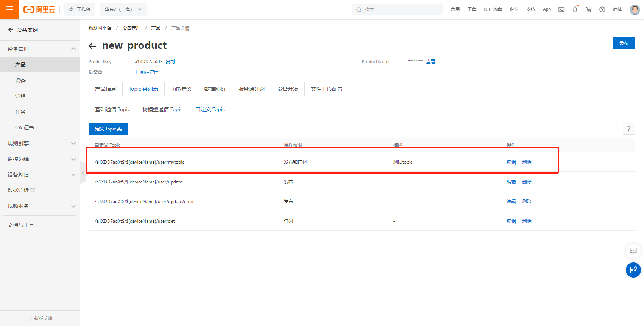Switch to the 服务端订阅 tab
The width and height of the screenshot is (644, 326).
[x=251, y=89]
